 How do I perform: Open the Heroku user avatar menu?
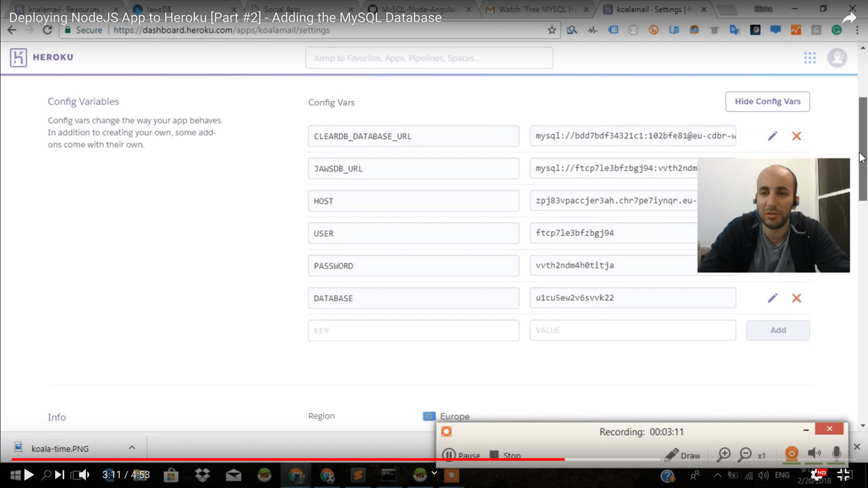tap(837, 58)
